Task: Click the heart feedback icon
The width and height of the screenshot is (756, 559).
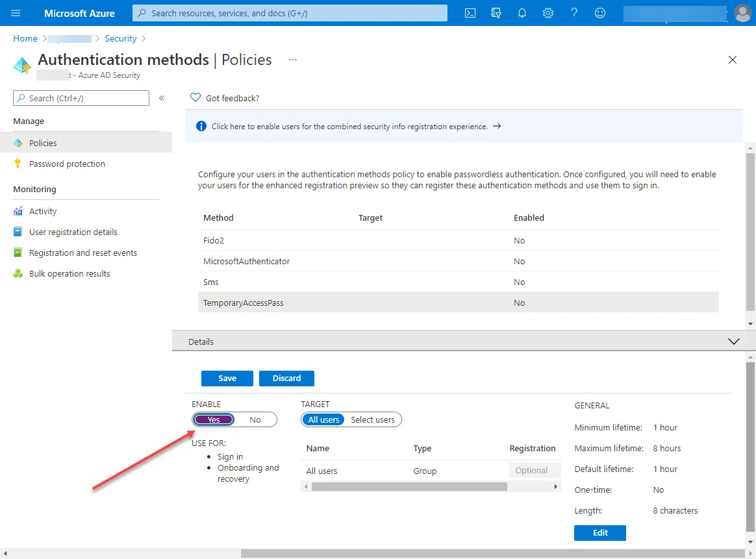Action: click(195, 98)
